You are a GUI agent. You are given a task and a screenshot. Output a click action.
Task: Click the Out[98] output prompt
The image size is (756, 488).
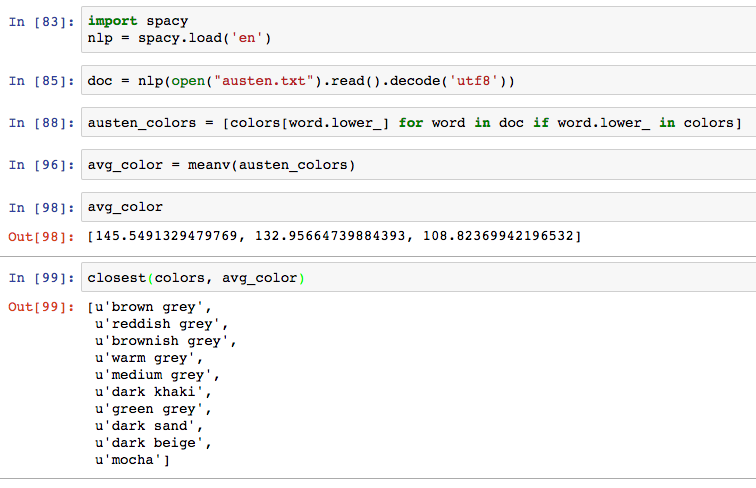coord(41,237)
